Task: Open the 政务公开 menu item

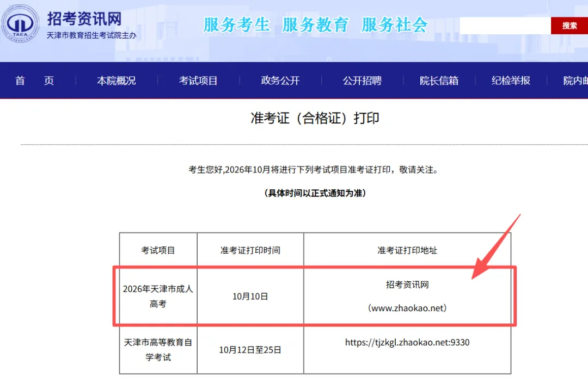Action: [x=280, y=81]
